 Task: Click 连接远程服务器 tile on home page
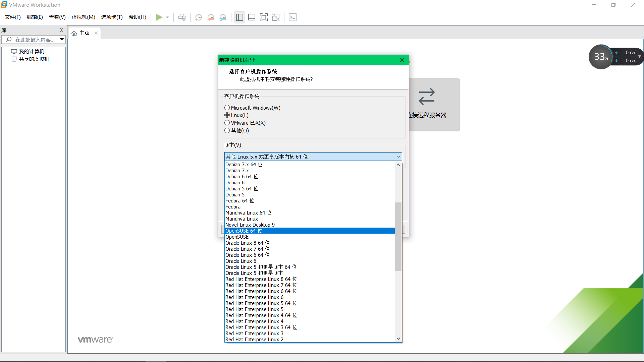pyautogui.click(x=434, y=105)
